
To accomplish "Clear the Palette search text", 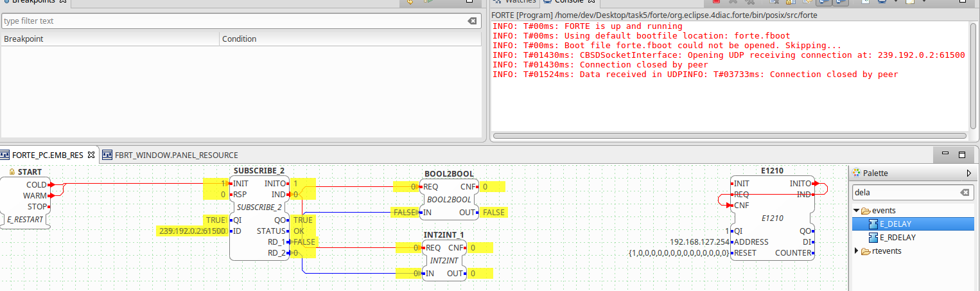I will (x=965, y=193).
